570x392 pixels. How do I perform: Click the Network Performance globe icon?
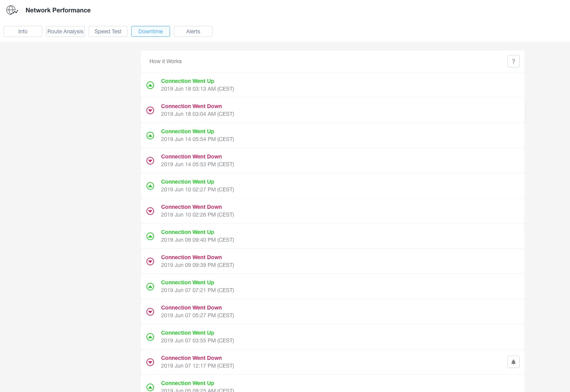pos(12,10)
